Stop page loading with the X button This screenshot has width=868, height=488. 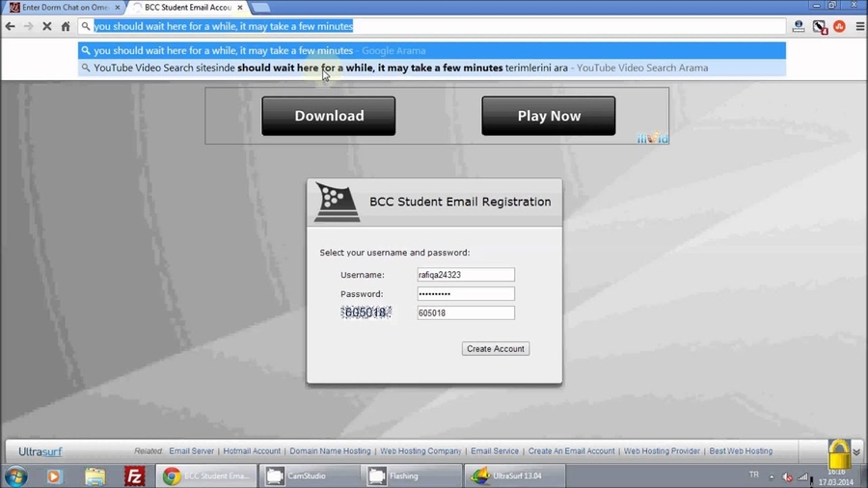coord(46,27)
